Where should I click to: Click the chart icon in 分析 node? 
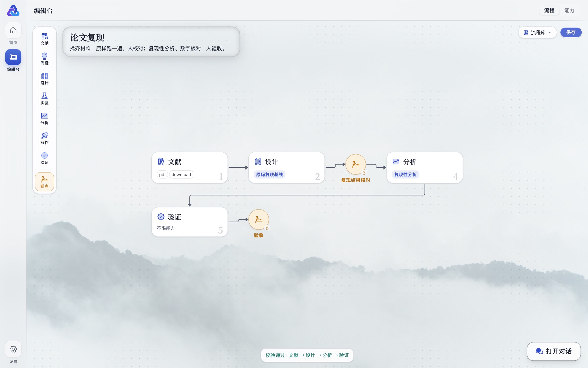click(396, 161)
